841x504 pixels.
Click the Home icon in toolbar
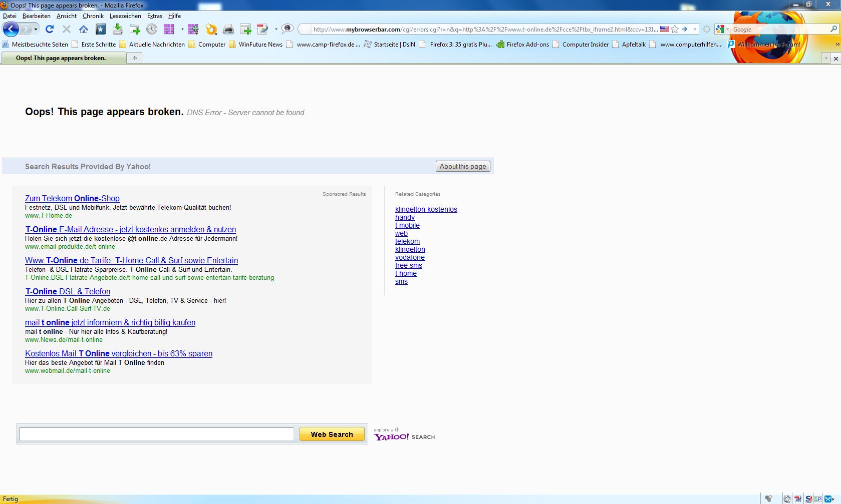pyautogui.click(x=84, y=30)
